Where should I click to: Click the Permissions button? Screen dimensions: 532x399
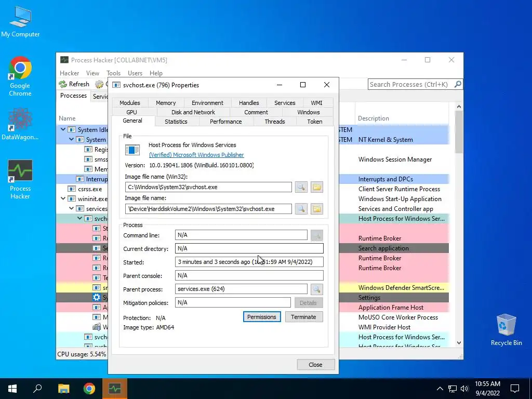point(262,317)
